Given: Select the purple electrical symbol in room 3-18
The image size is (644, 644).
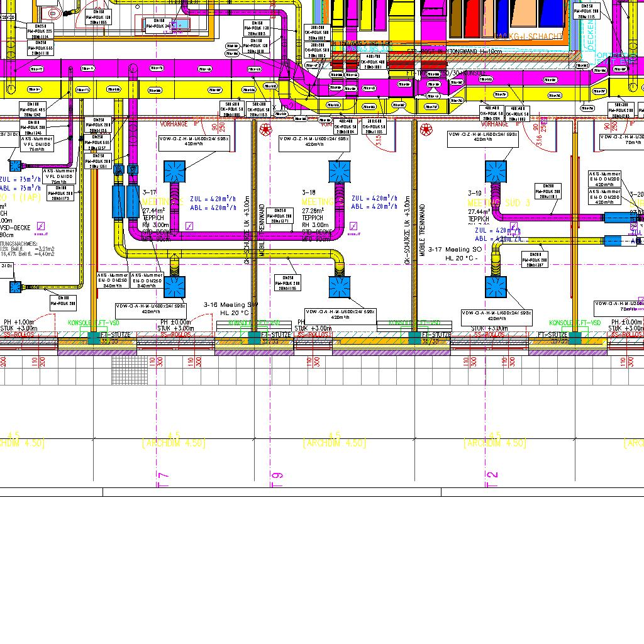Looking at the screenshot, I should pos(354,226).
